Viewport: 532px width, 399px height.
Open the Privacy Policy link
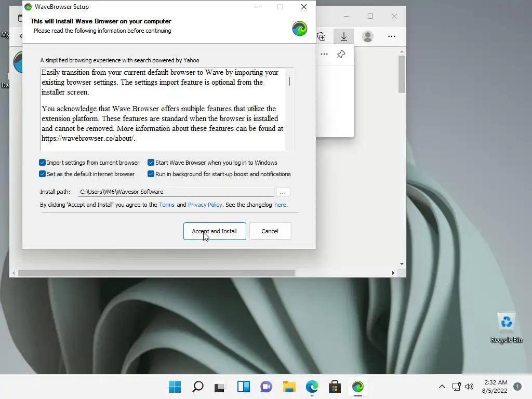(x=205, y=205)
